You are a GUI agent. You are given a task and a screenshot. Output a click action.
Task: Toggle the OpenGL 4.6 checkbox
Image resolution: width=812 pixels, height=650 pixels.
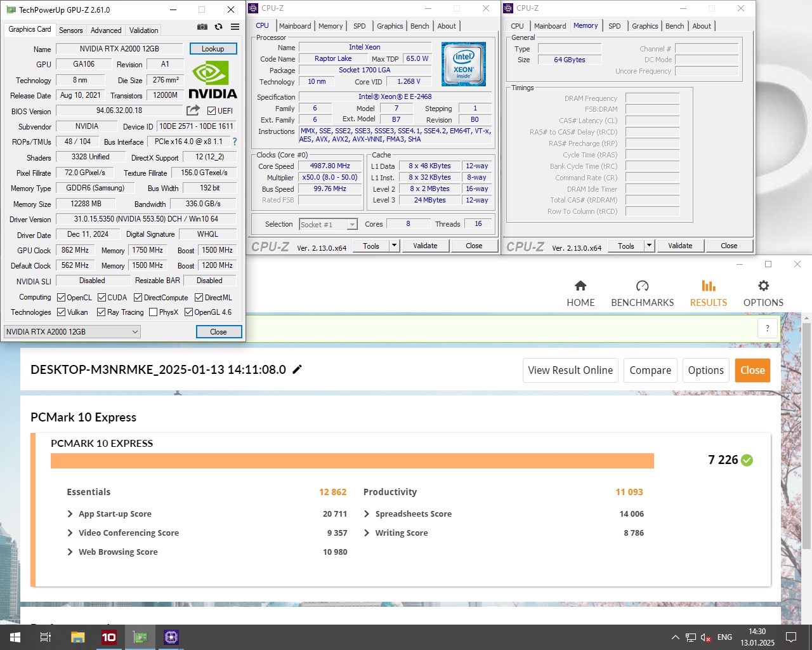point(188,312)
